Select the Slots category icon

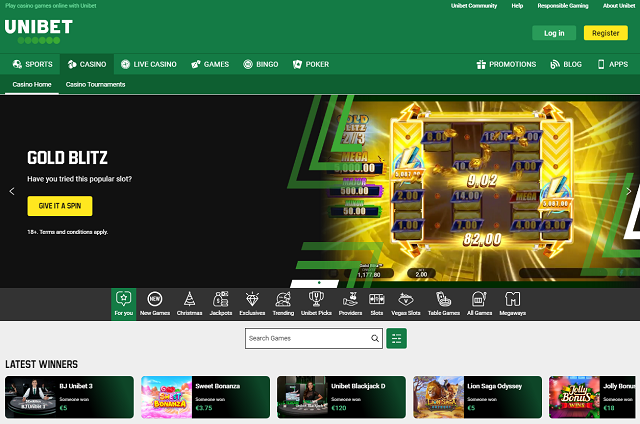pos(376,300)
